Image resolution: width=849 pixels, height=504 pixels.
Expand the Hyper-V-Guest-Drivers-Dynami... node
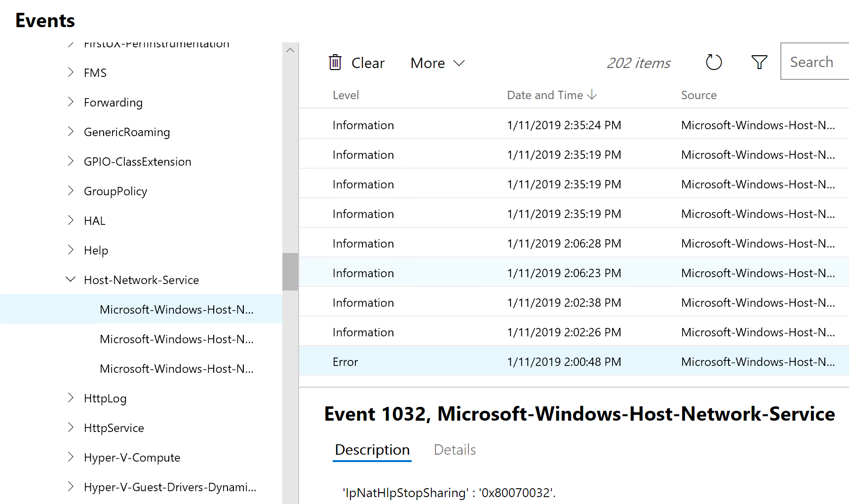click(x=71, y=487)
